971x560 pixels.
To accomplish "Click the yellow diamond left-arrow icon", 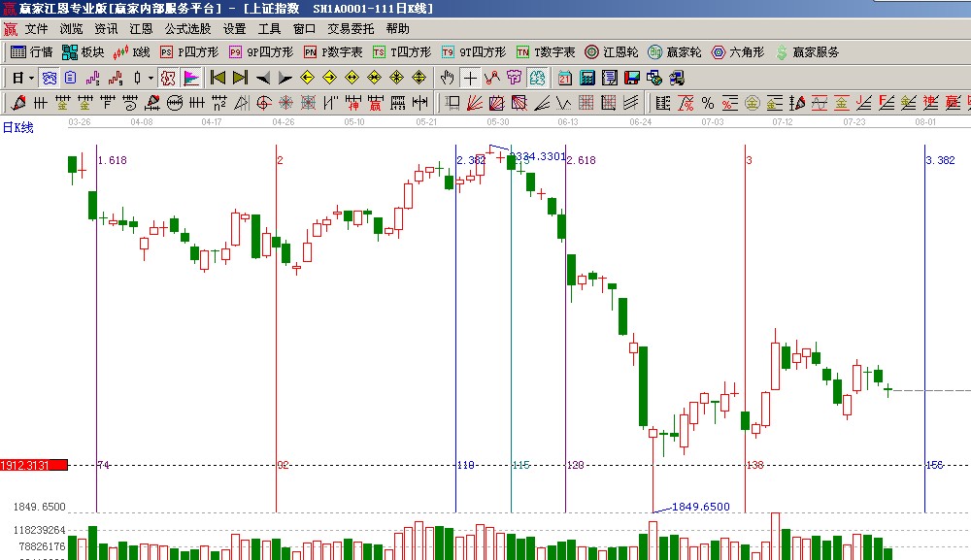I will pos(307,78).
